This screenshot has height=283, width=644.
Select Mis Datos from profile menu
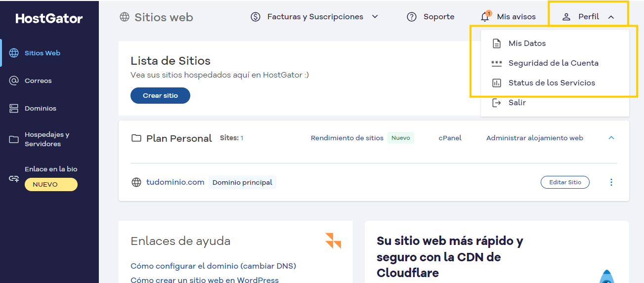click(x=527, y=43)
